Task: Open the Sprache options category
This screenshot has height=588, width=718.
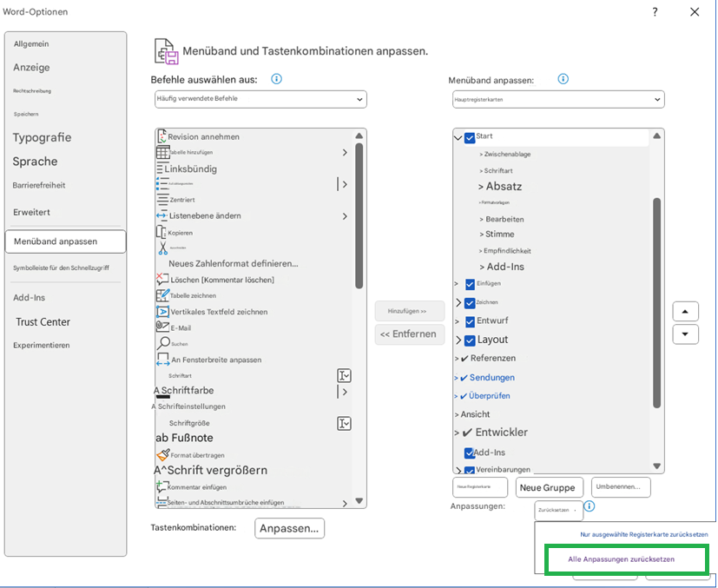Action: 36,162
